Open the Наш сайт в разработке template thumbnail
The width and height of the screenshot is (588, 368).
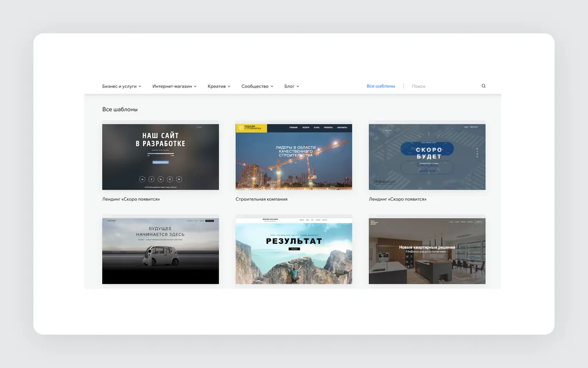161,157
